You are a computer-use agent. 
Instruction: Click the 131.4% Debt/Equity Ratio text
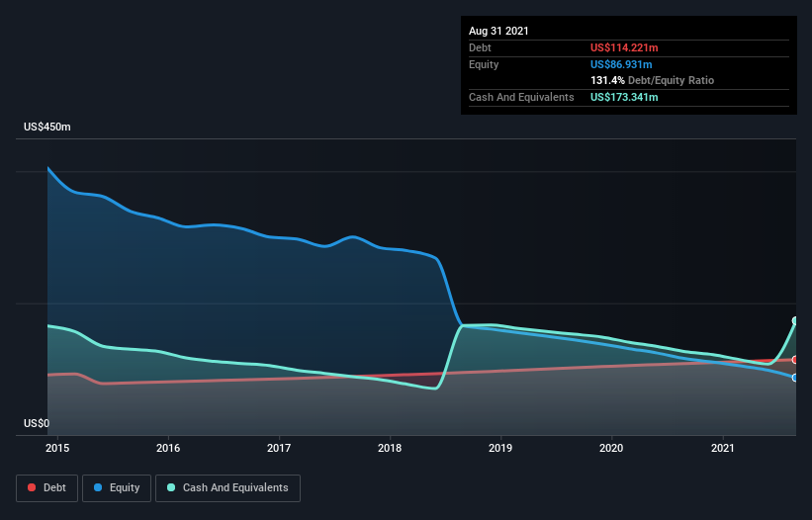652,80
